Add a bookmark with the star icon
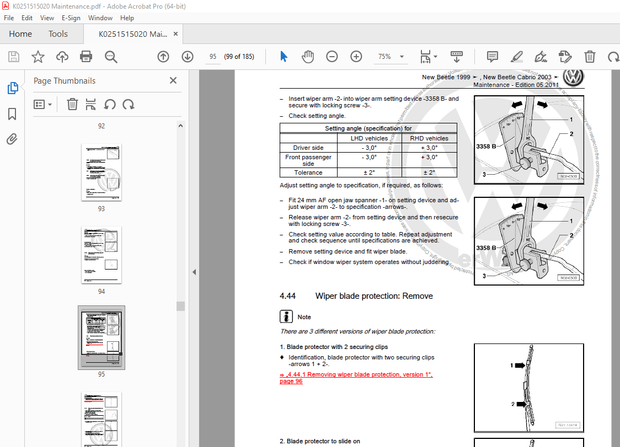The height and width of the screenshot is (447, 620). 38,57
